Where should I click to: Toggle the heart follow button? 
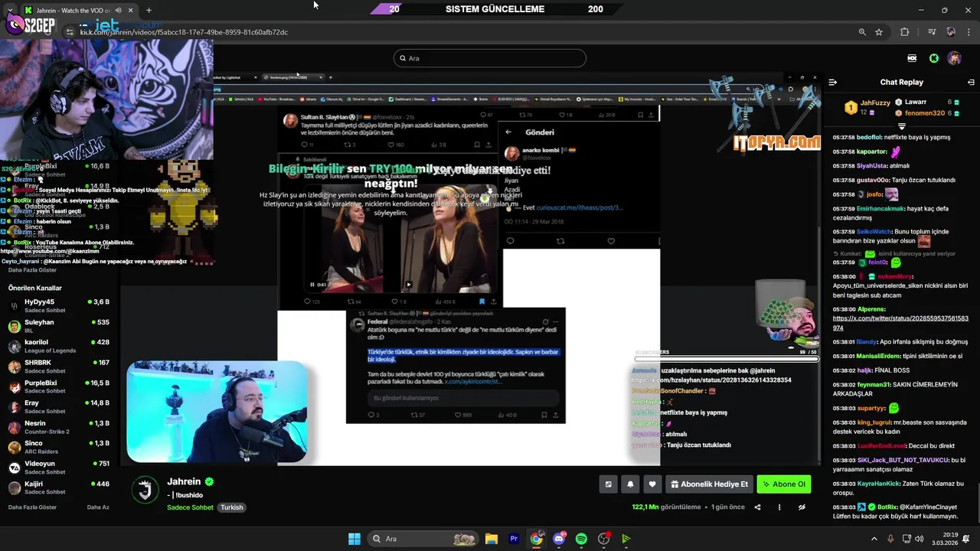click(652, 484)
